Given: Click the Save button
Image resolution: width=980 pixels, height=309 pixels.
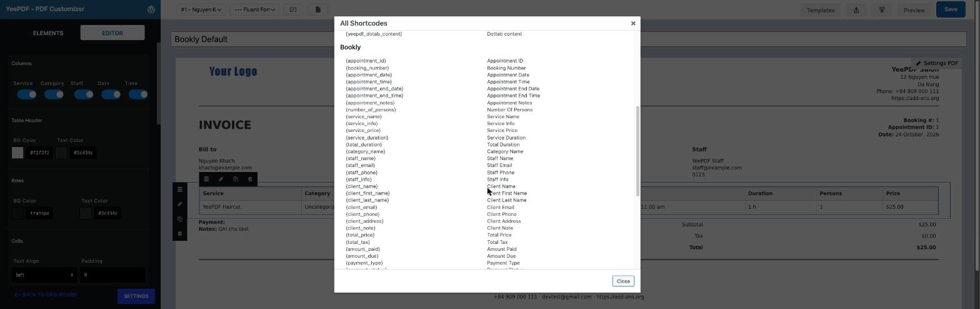Looking at the screenshot, I should click(951, 9).
